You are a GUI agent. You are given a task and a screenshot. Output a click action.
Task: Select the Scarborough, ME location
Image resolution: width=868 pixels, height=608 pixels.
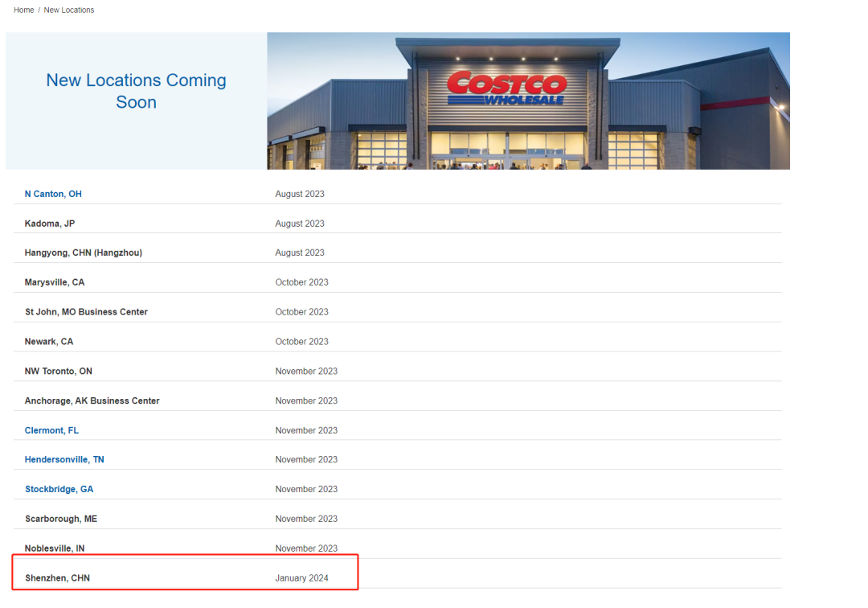point(60,519)
